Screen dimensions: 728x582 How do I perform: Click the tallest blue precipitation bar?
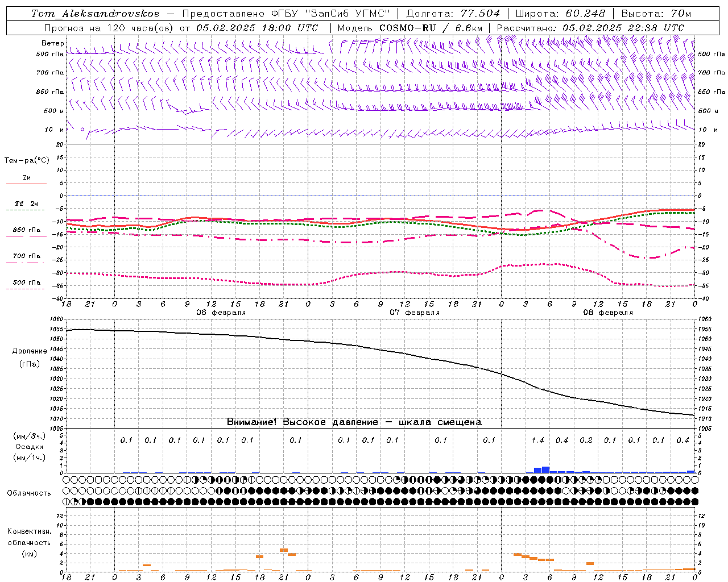pyautogui.click(x=546, y=469)
